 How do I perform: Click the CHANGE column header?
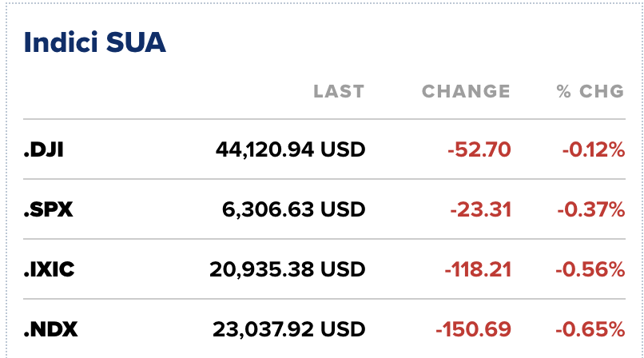[466, 91]
